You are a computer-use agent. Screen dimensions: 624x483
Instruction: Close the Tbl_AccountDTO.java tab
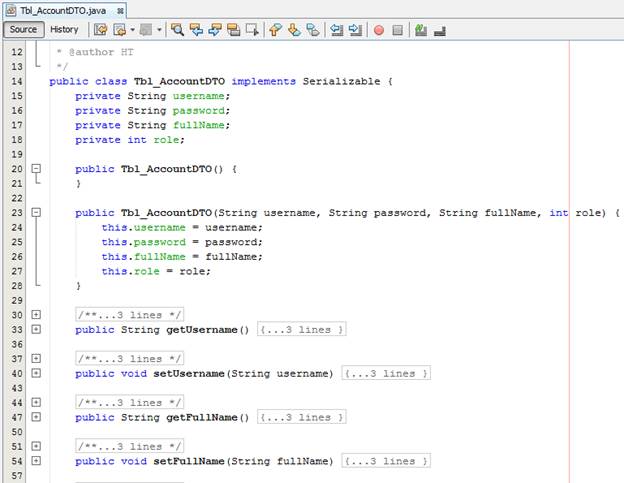pos(120,11)
